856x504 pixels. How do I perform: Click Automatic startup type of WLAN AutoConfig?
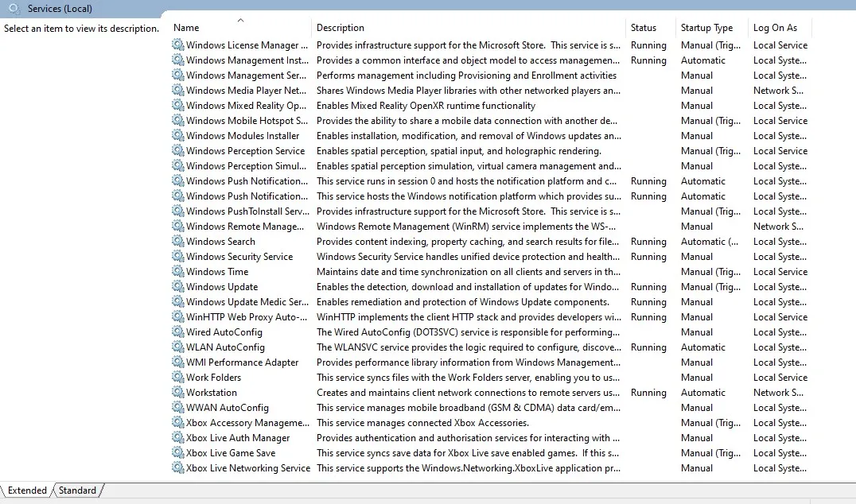[702, 347]
